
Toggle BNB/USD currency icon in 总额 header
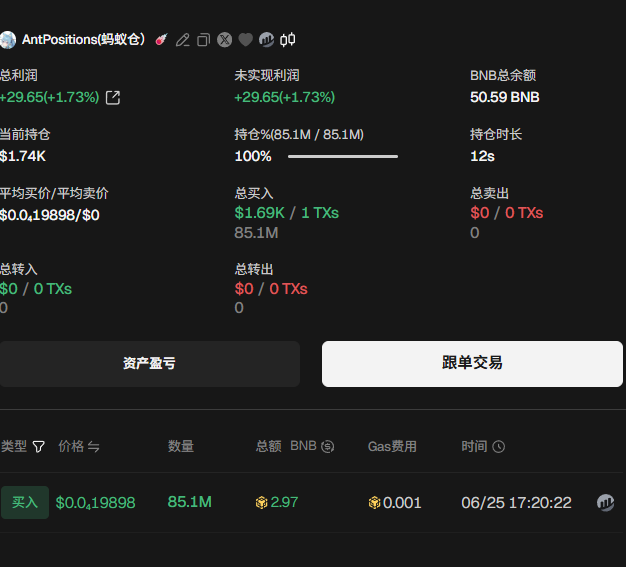point(327,446)
